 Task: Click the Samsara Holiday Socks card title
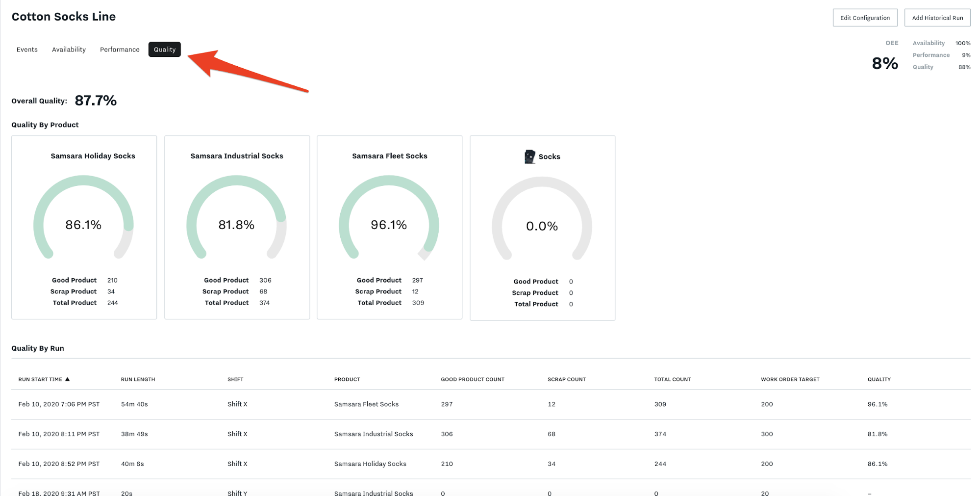coord(93,156)
